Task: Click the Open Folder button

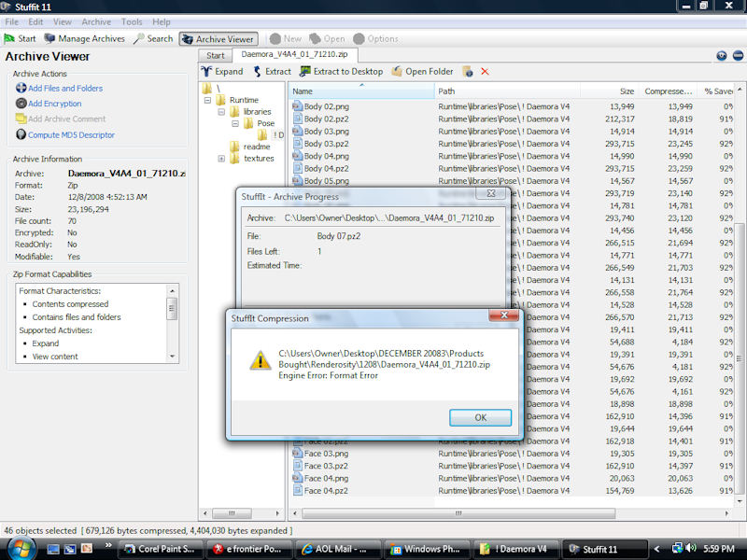Action: click(422, 72)
